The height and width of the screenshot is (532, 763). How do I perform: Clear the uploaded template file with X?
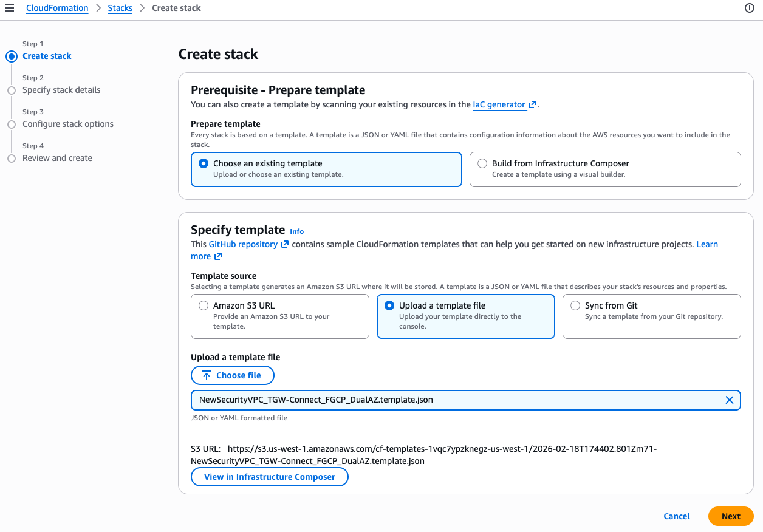[x=729, y=400]
